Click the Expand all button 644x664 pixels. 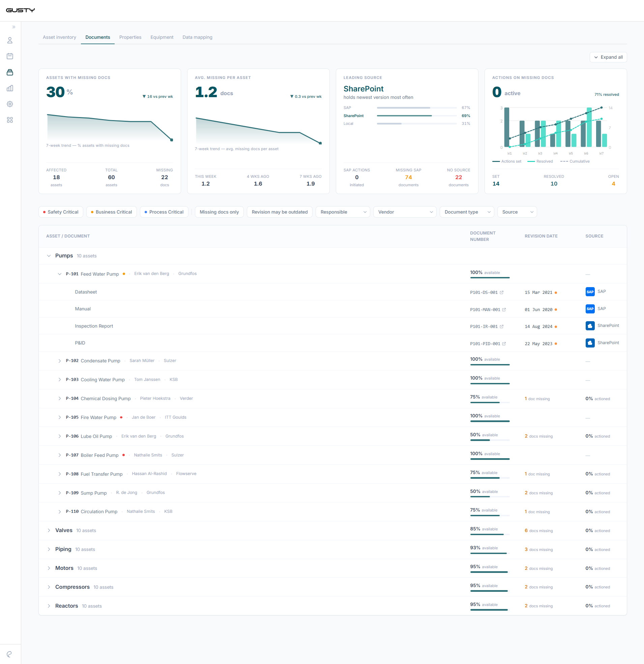[609, 57]
